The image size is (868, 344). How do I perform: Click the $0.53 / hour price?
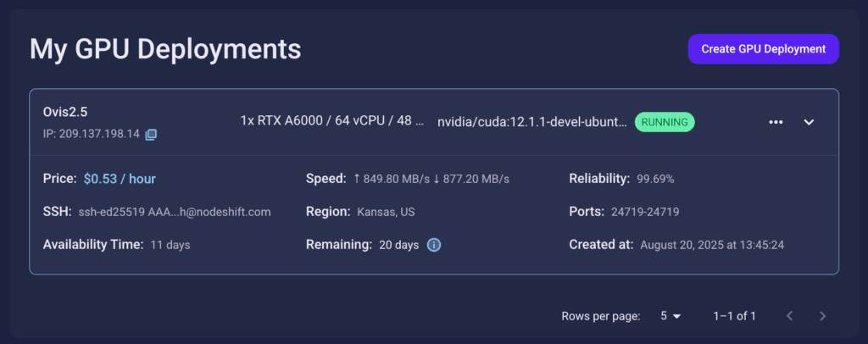120,179
